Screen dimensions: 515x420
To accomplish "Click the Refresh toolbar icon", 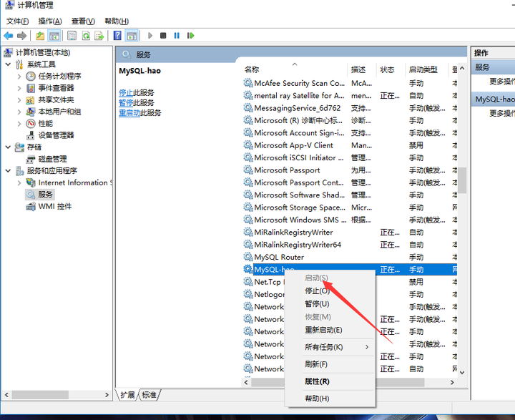I will (x=86, y=36).
